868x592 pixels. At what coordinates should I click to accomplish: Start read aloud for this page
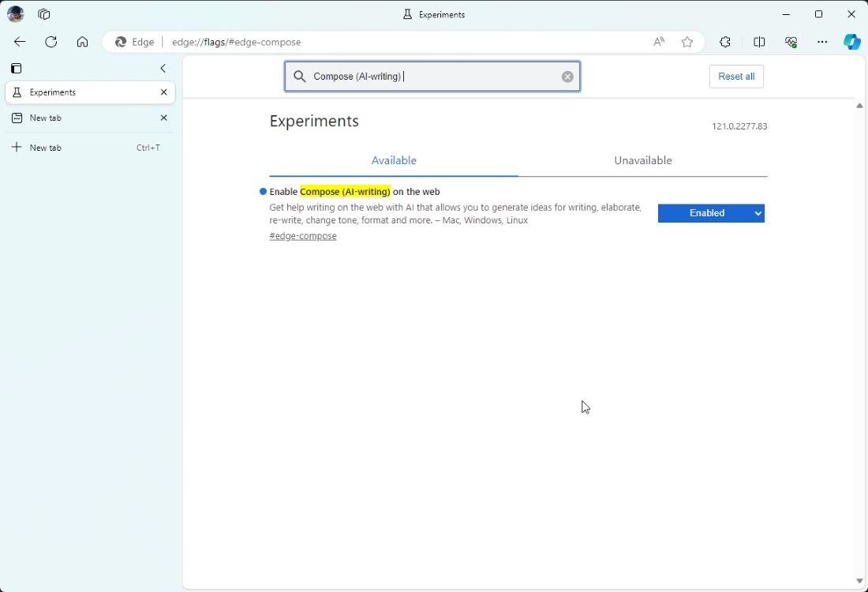659,42
